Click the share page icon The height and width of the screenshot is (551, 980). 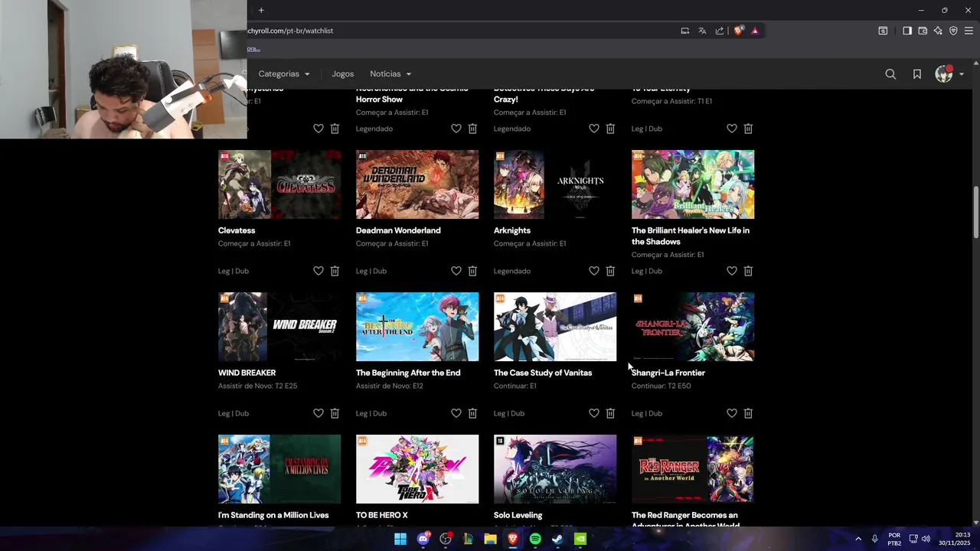(x=720, y=31)
